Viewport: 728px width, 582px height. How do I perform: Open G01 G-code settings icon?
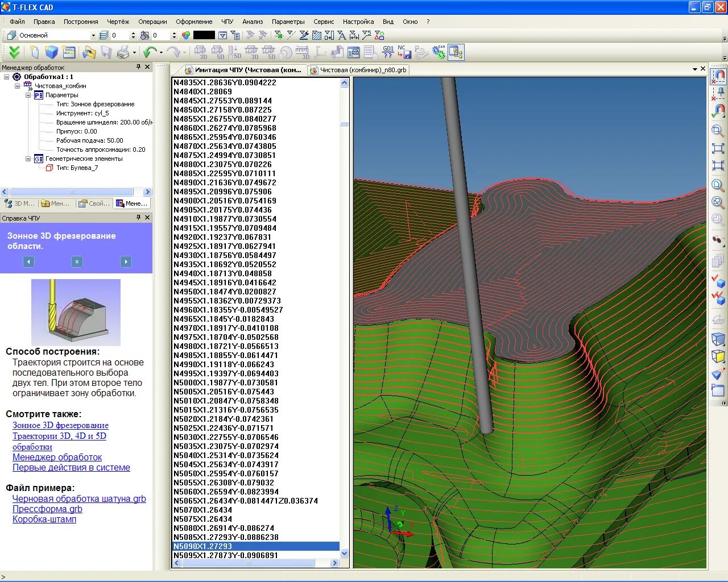(388, 52)
